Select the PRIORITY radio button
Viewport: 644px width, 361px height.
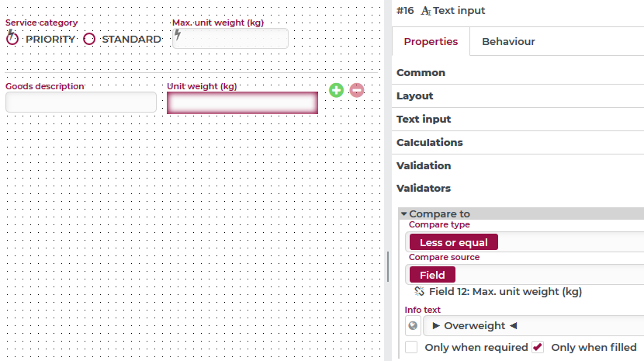(x=12, y=39)
